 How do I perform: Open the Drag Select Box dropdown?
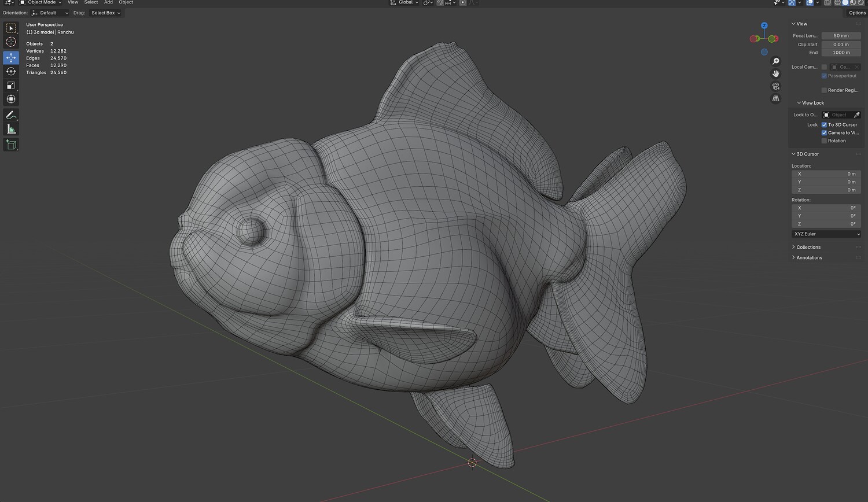tap(106, 13)
